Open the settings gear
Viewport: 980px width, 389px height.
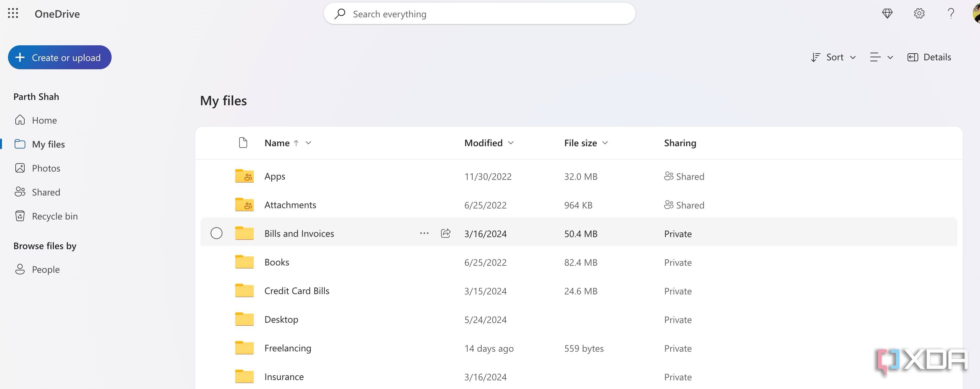pos(919,13)
